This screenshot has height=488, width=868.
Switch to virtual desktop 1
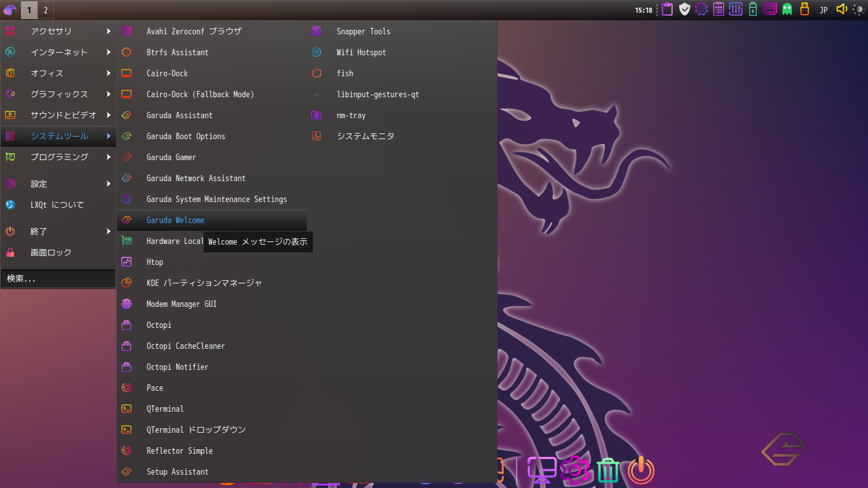[29, 10]
